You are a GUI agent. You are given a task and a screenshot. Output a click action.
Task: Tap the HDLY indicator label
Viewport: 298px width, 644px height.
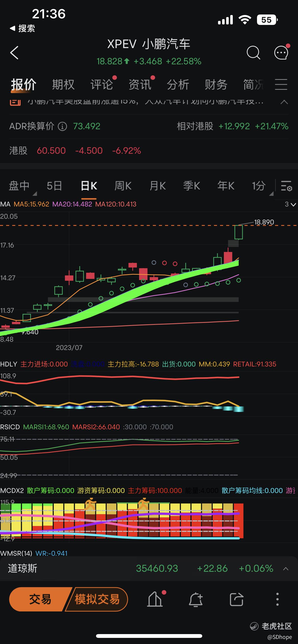tap(9, 364)
